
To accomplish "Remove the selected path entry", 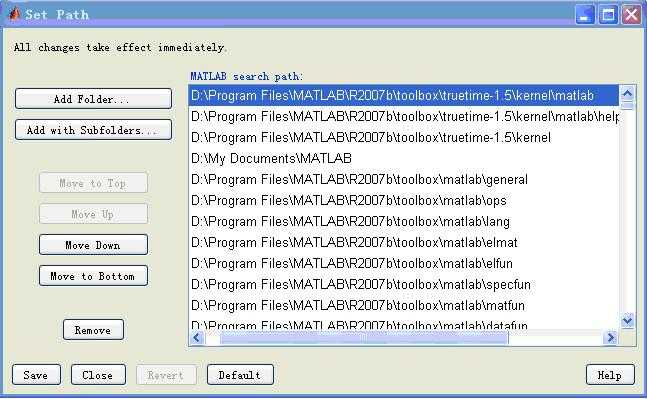I will (x=93, y=330).
